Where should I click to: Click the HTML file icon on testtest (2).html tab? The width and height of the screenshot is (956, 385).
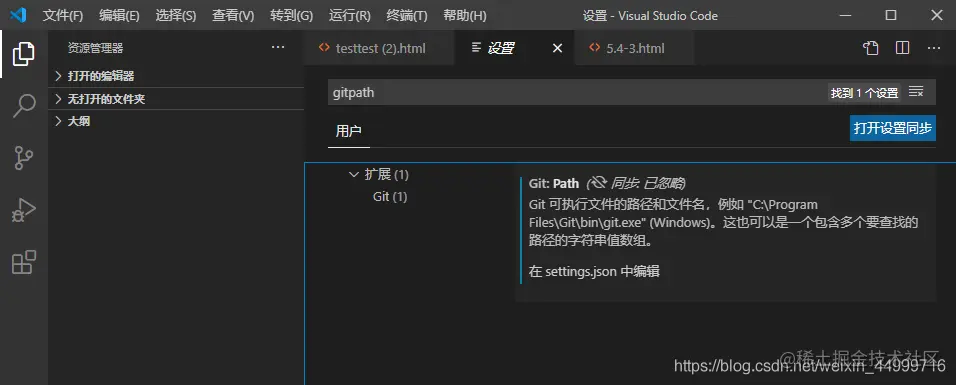[x=324, y=48]
